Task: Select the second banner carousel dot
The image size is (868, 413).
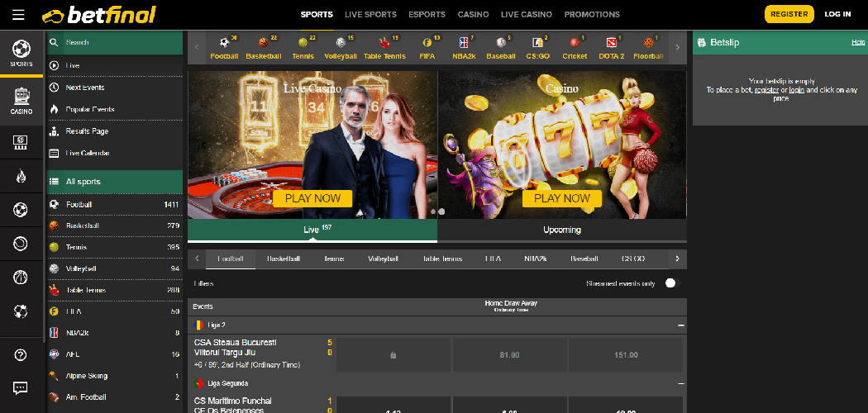Action: pos(441,211)
